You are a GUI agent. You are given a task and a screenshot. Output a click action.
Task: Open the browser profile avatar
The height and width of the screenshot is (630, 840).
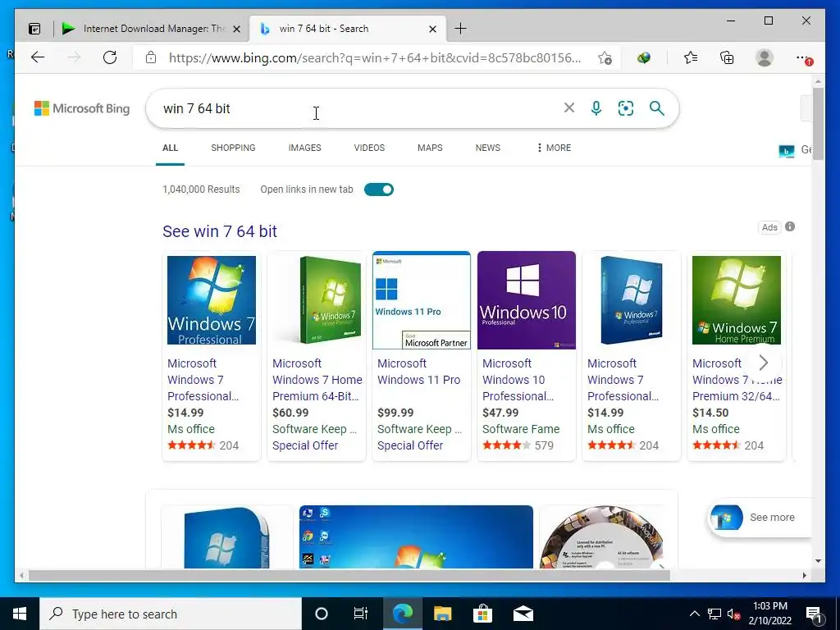765,57
